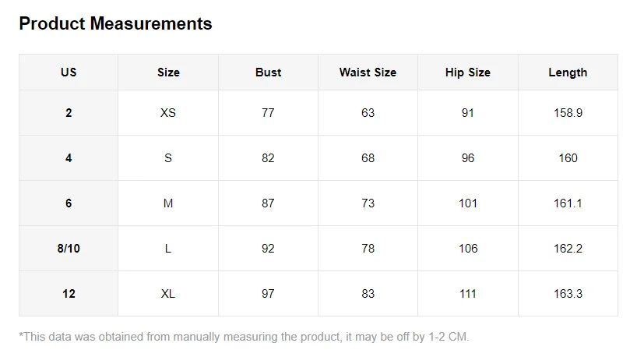
Task: Select the Hip Size column header
Action: tap(468, 72)
